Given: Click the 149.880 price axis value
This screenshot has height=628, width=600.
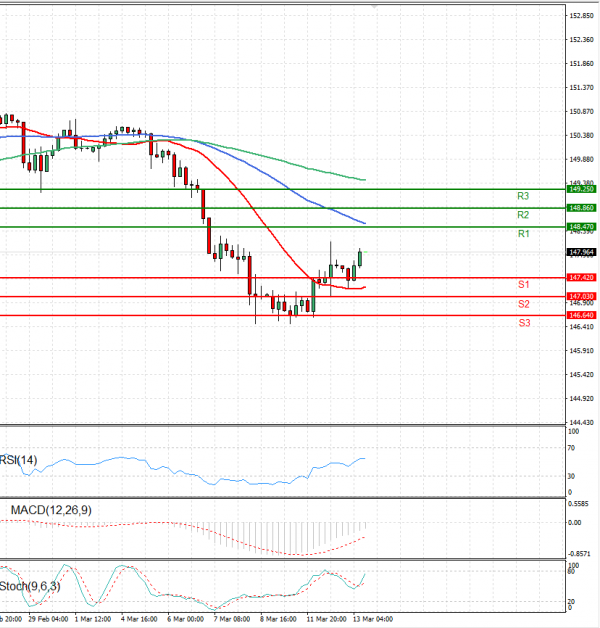Looking at the screenshot, I should tap(582, 159).
